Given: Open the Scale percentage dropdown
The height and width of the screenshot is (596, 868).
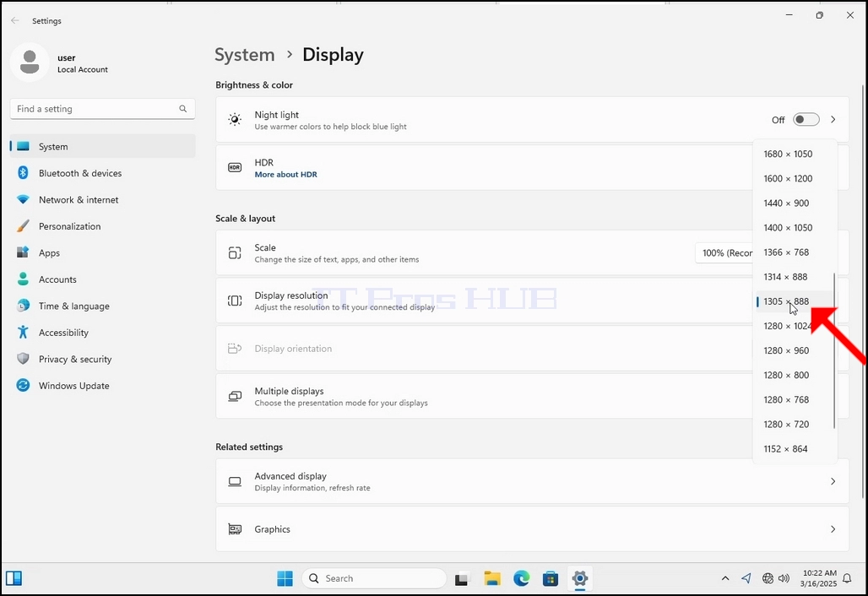Looking at the screenshot, I should pyautogui.click(x=724, y=253).
